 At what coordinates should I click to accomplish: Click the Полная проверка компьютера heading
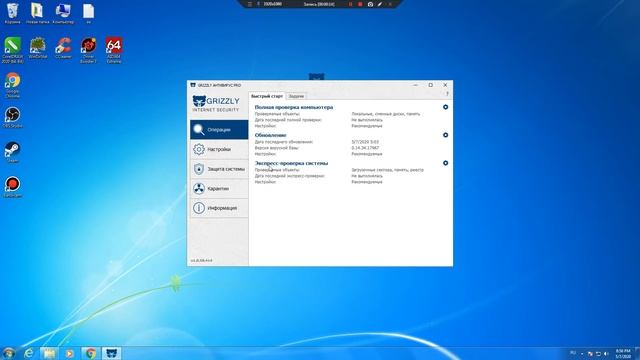pyautogui.click(x=294, y=107)
